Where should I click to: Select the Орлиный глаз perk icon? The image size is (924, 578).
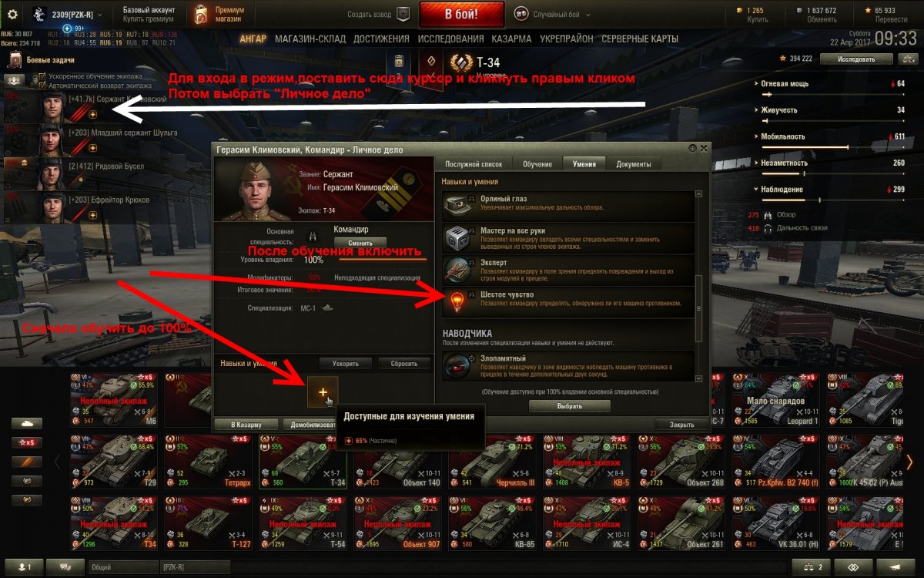pos(455,204)
